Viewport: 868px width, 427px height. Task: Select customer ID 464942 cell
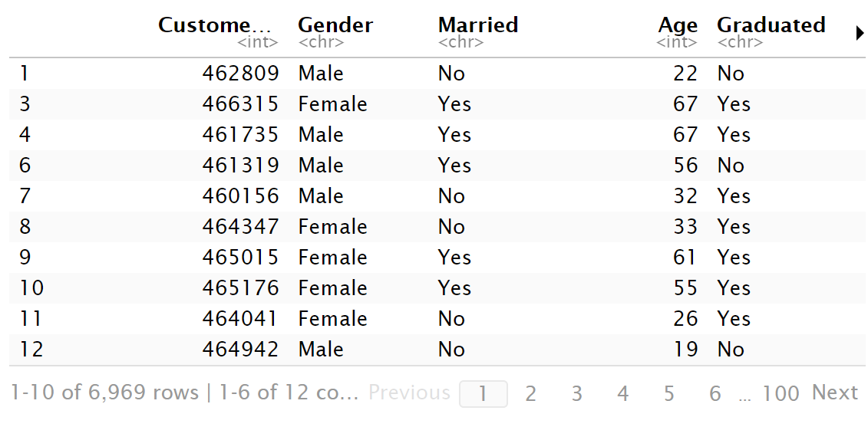[241, 350]
